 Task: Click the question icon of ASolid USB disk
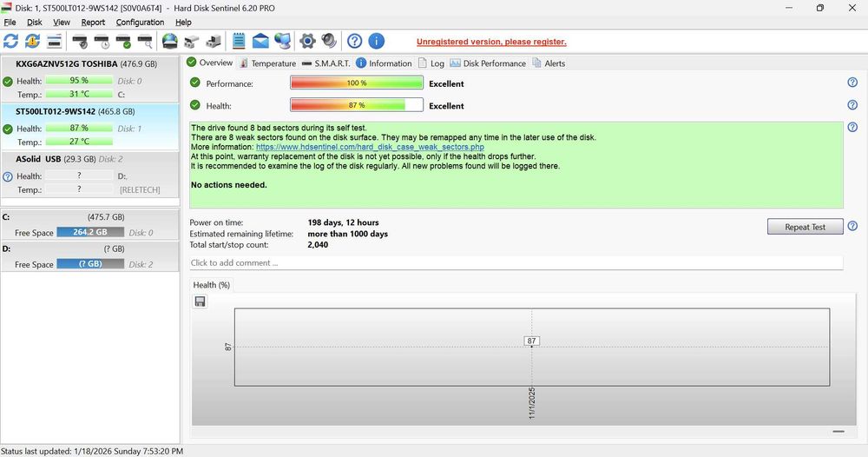pos(8,176)
